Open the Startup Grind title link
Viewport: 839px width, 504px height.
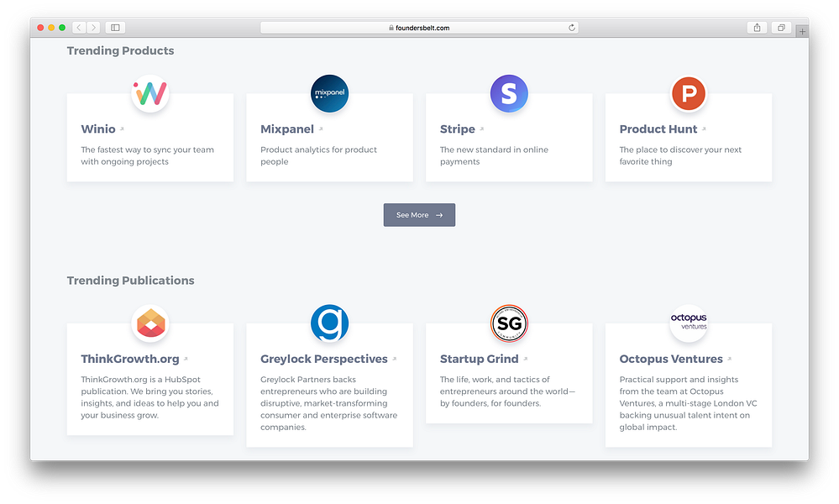coord(480,359)
